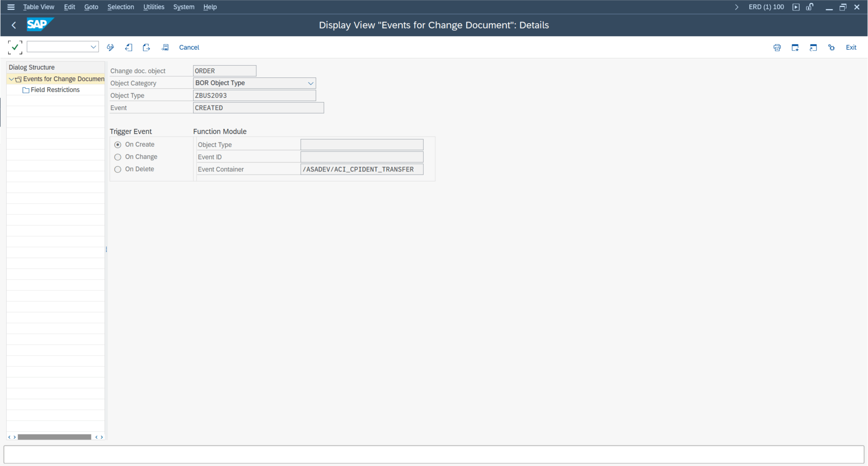Open the Object Category dropdown
868x466 pixels.
tap(311, 83)
